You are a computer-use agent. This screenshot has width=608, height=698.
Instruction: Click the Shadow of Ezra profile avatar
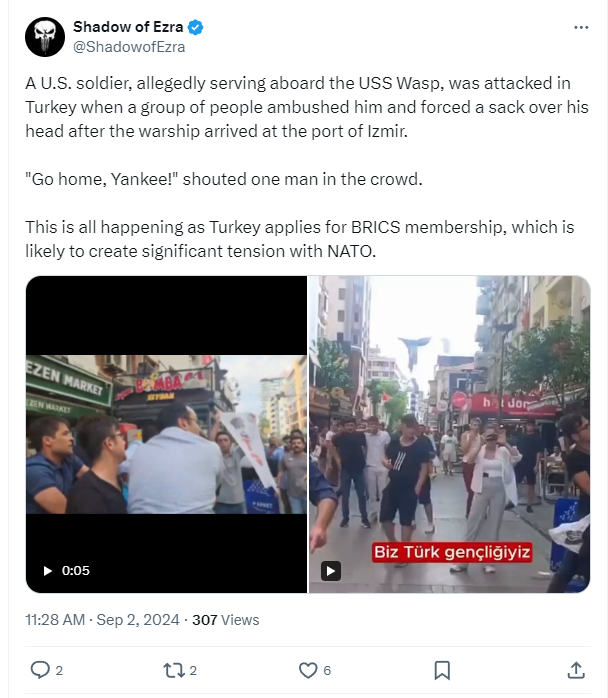coord(45,37)
